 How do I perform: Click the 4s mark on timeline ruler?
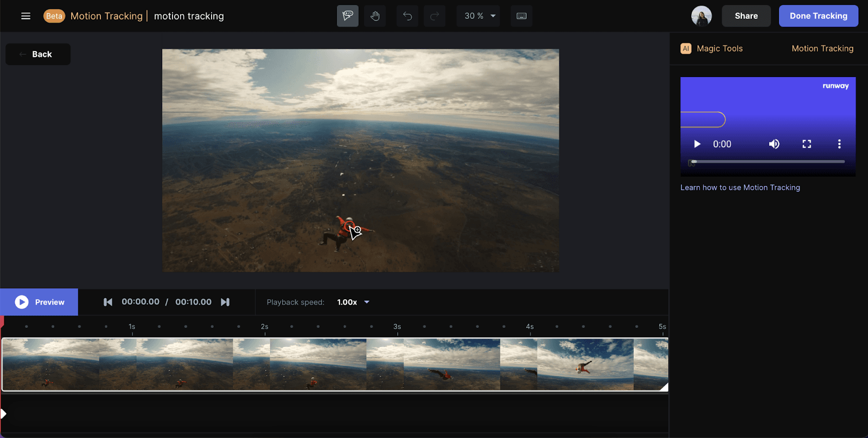(530, 327)
